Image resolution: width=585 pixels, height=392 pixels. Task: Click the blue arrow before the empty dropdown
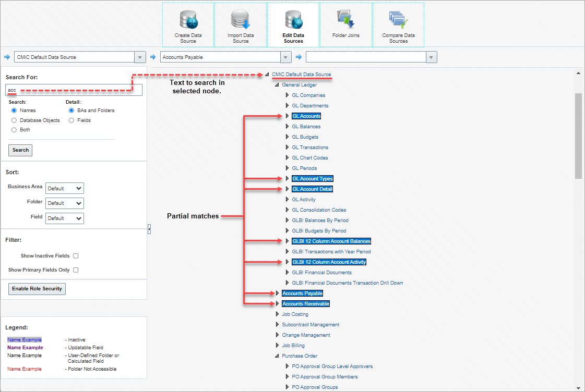(x=299, y=57)
